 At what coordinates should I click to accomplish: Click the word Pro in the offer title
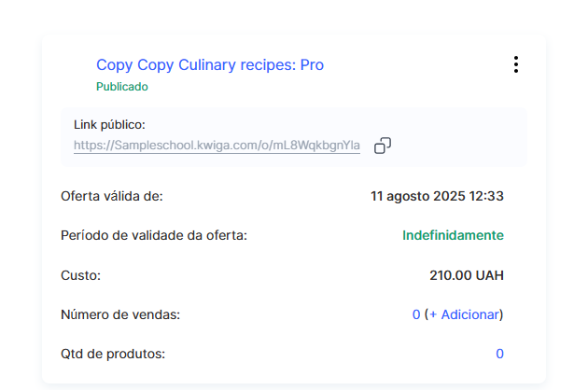(x=312, y=65)
